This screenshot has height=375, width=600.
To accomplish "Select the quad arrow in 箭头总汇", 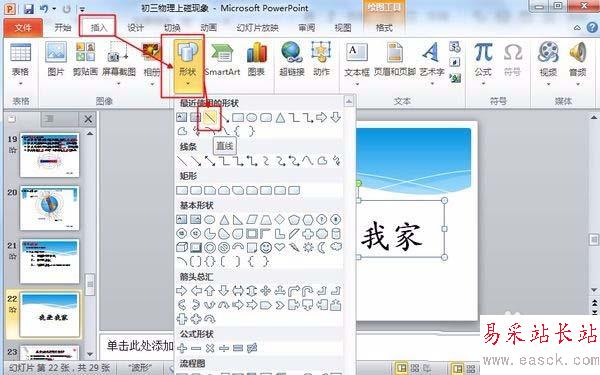I will click(x=266, y=291).
